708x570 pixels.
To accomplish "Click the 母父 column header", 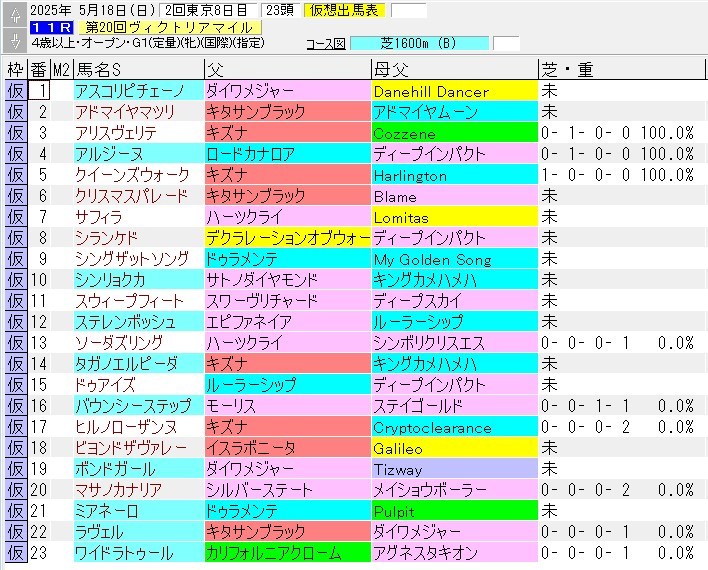I will pos(455,70).
